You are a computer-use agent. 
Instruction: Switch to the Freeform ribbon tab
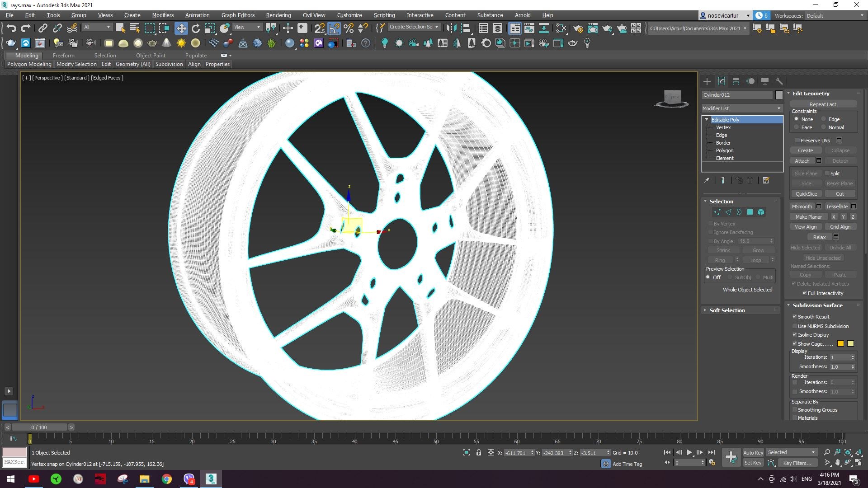click(x=63, y=56)
